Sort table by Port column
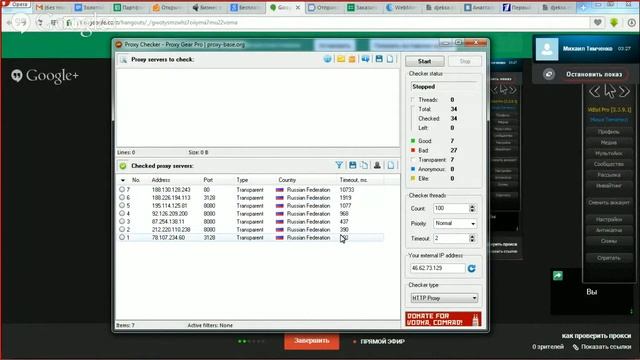 [208, 180]
